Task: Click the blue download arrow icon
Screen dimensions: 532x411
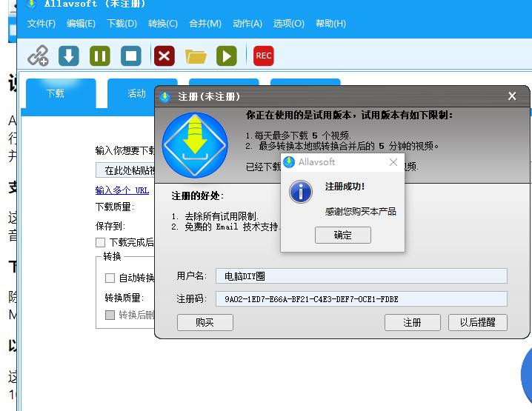Action: click(69, 56)
